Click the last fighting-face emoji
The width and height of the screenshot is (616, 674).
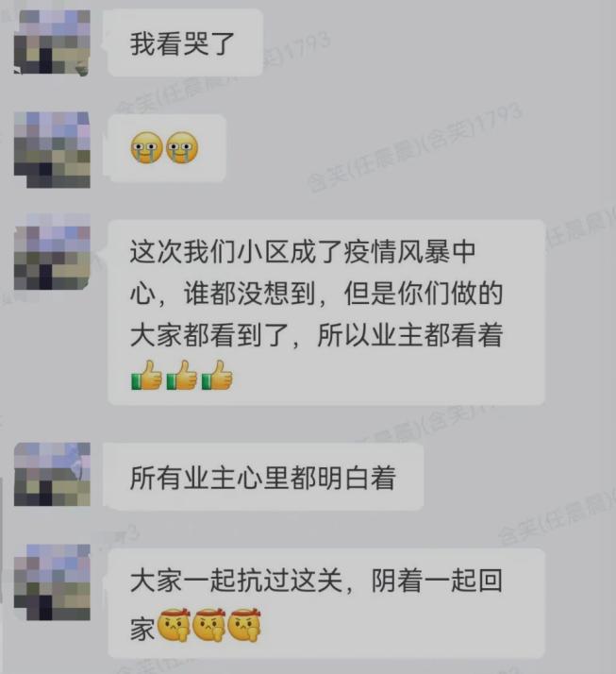pyautogui.click(x=244, y=625)
